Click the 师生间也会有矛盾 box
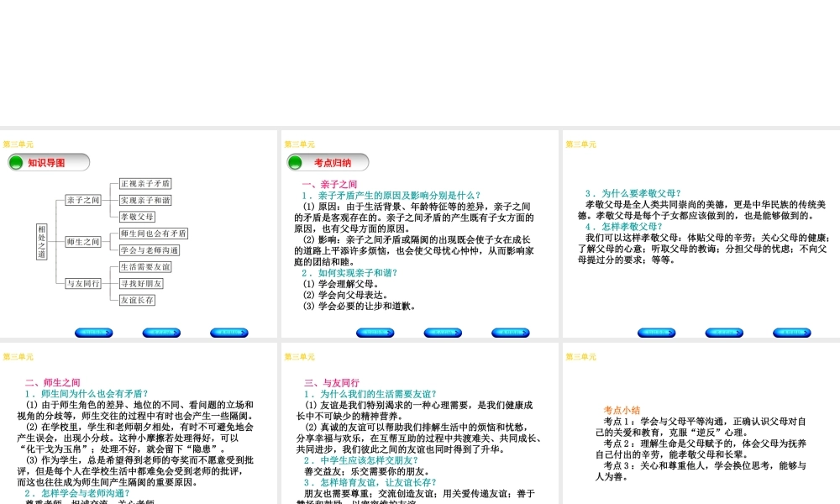The image size is (840, 504). click(153, 233)
